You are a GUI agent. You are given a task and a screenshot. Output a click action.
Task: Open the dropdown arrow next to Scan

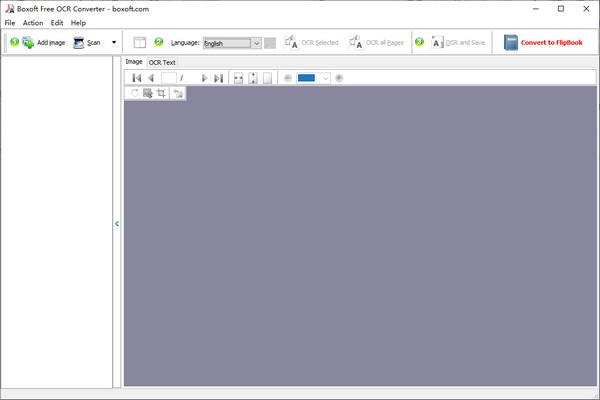pos(114,42)
